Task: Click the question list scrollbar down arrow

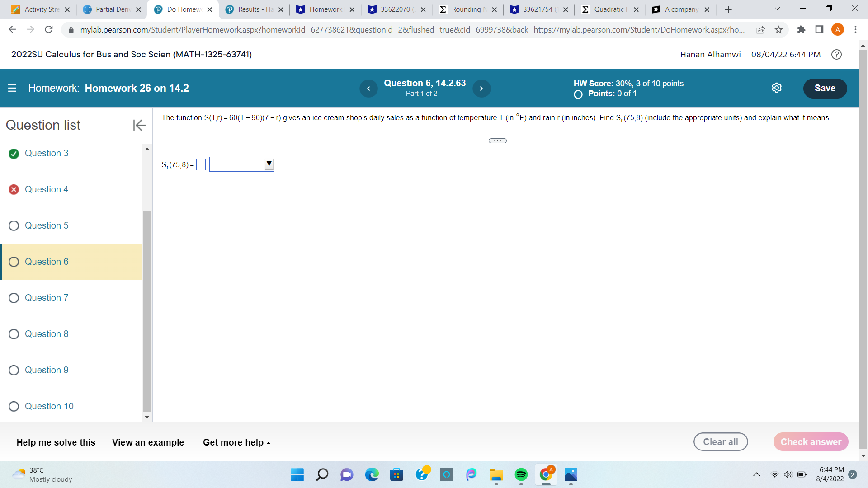Action: coord(147,417)
